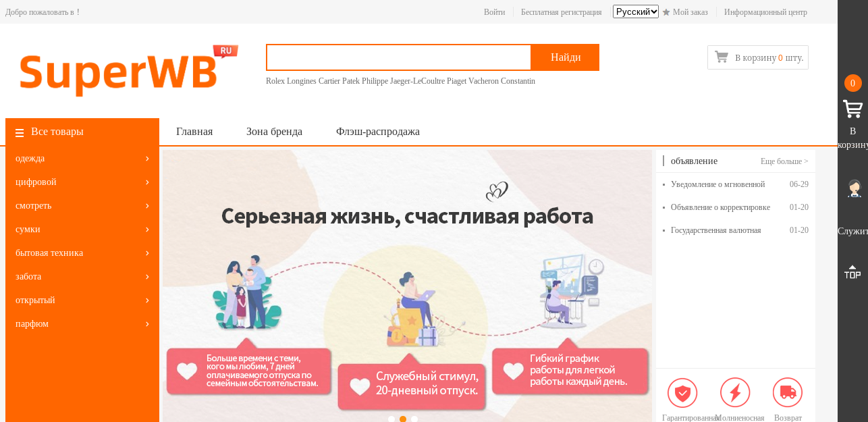868x422 pixels.
Task: Open the Флэш-распродажа tab
Action: pos(378,132)
